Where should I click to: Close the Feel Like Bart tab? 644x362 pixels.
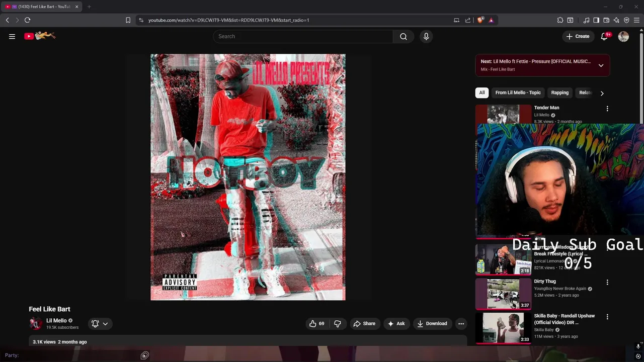tap(76, 7)
